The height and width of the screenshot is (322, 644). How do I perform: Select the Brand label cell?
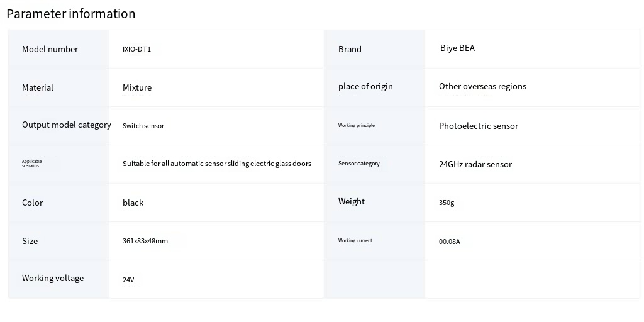350,49
